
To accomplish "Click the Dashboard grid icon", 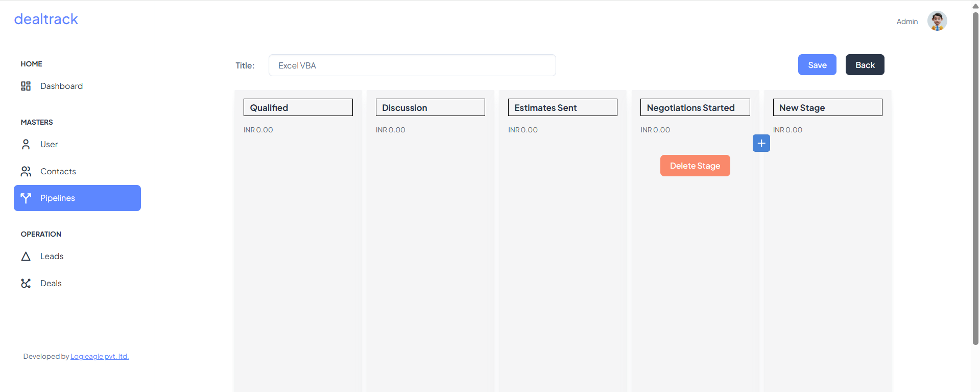I will click(x=26, y=86).
